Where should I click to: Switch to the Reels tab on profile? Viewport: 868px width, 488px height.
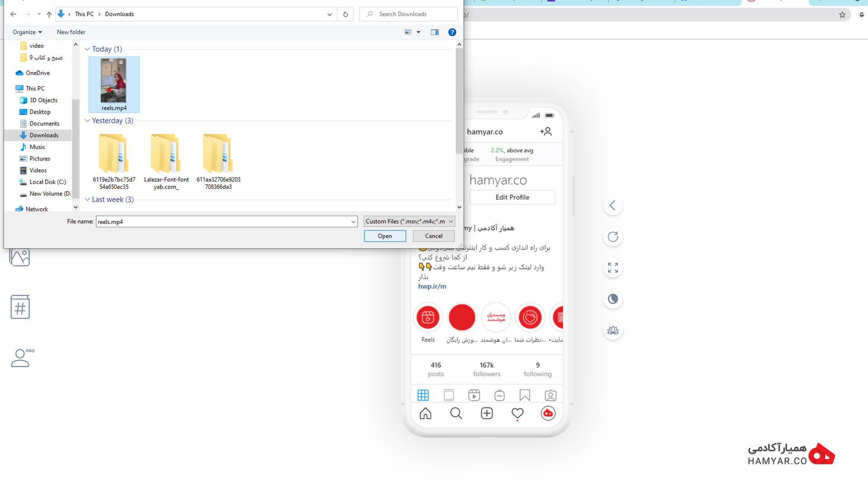coord(474,395)
